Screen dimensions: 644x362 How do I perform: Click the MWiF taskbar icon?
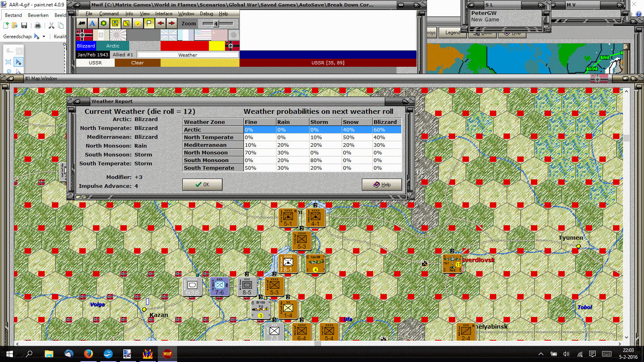tap(167, 354)
